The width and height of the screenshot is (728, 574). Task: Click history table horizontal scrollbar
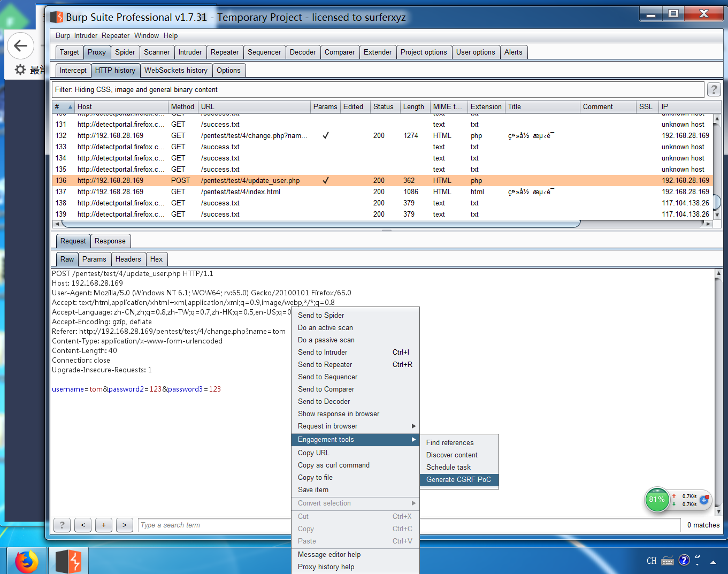[x=321, y=224]
